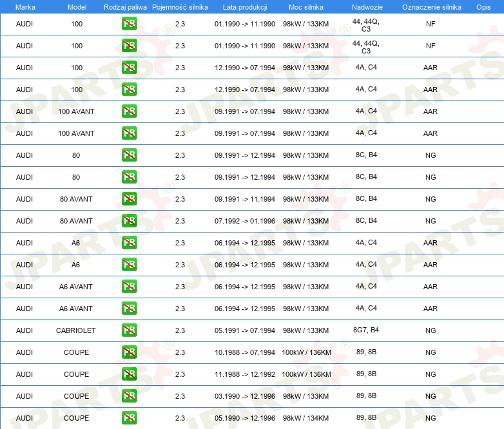Select the date range 03.1990 -> 12.1996
Screen dimensions: 504x429
click(245, 396)
